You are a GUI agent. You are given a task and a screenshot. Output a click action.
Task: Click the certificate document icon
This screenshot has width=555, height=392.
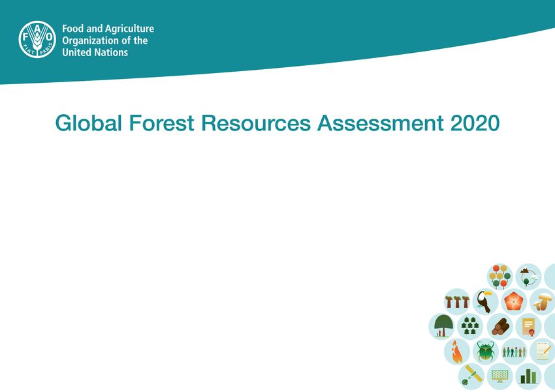click(528, 327)
